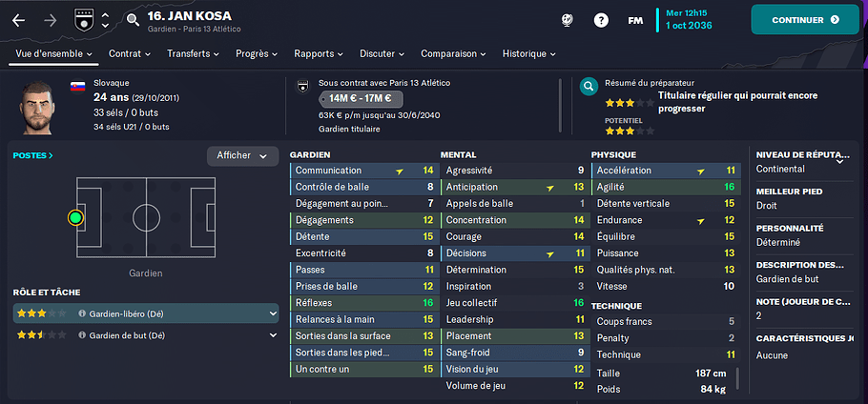Open the Contrat tab menu
Screen dimensions: 868x404
tap(130, 53)
